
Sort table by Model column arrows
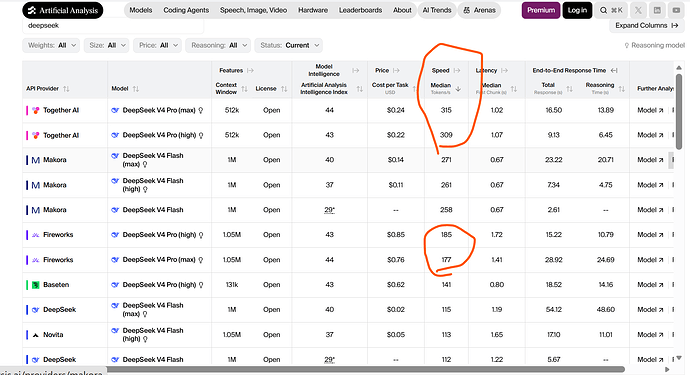click(136, 88)
